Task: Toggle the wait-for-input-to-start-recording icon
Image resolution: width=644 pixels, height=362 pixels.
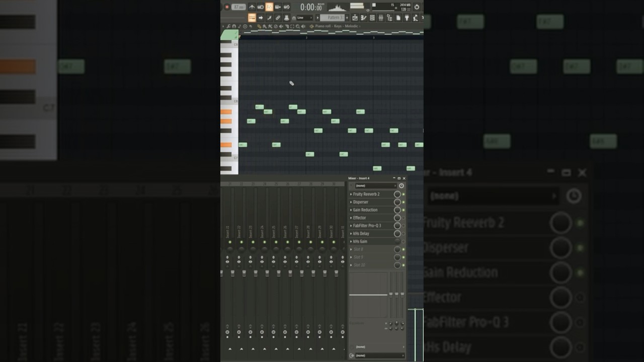Action: [x=261, y=7]
